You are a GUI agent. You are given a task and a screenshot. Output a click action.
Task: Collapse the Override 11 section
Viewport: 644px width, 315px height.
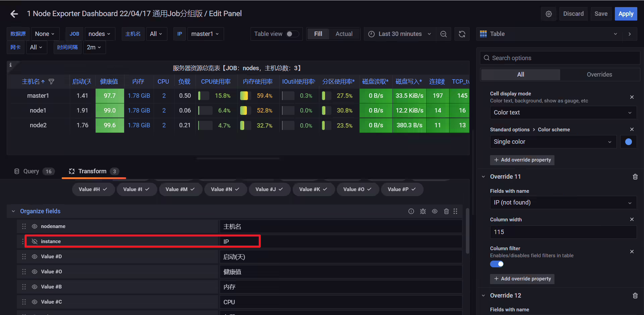point(483,177)
